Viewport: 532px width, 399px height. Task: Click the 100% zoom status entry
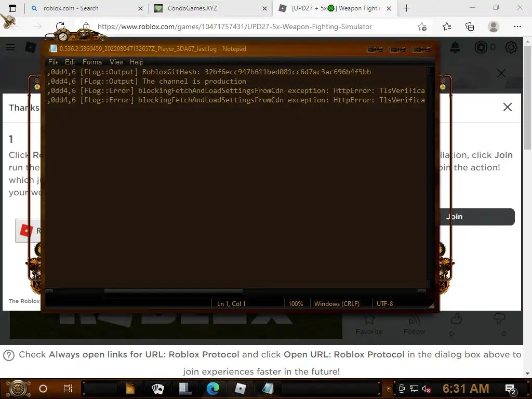296,303
